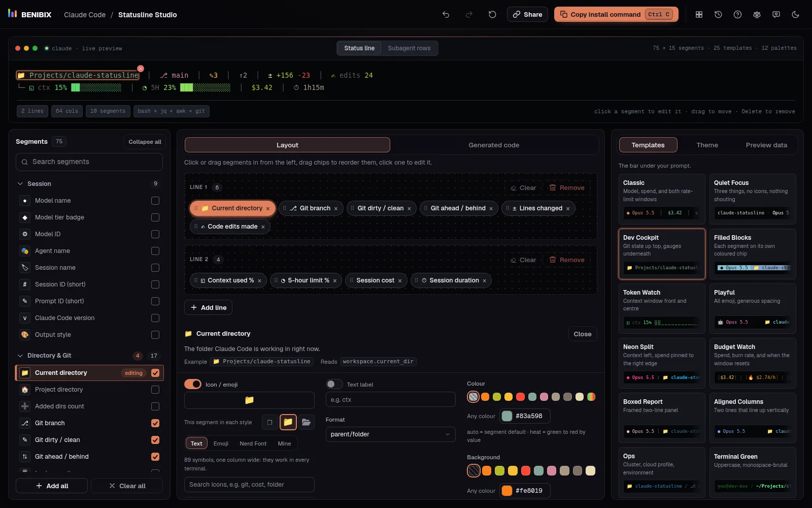This screenshot has width=812, height=508.
Task: Select the empty square icon style variant
Action: pos(269,422)
